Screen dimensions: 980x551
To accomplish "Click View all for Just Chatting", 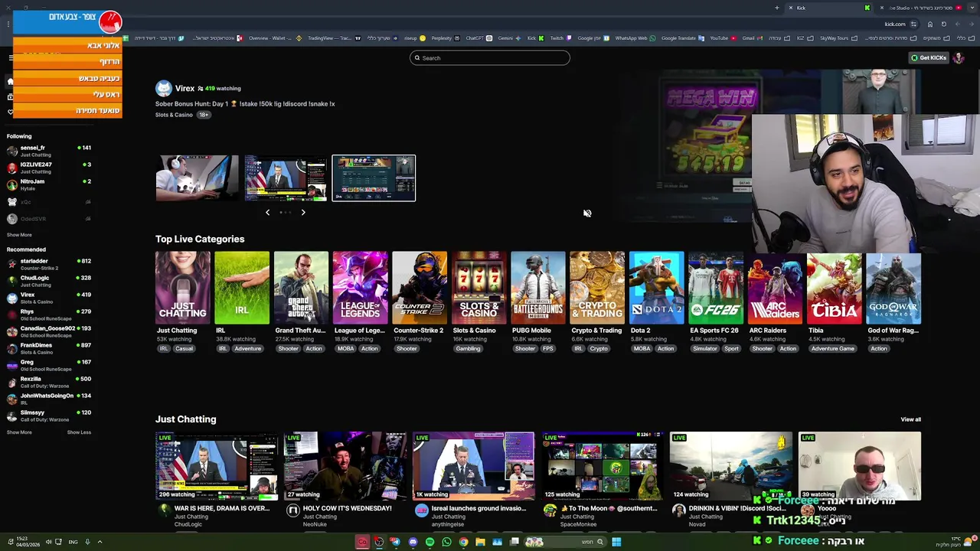I will pos(910,419).
